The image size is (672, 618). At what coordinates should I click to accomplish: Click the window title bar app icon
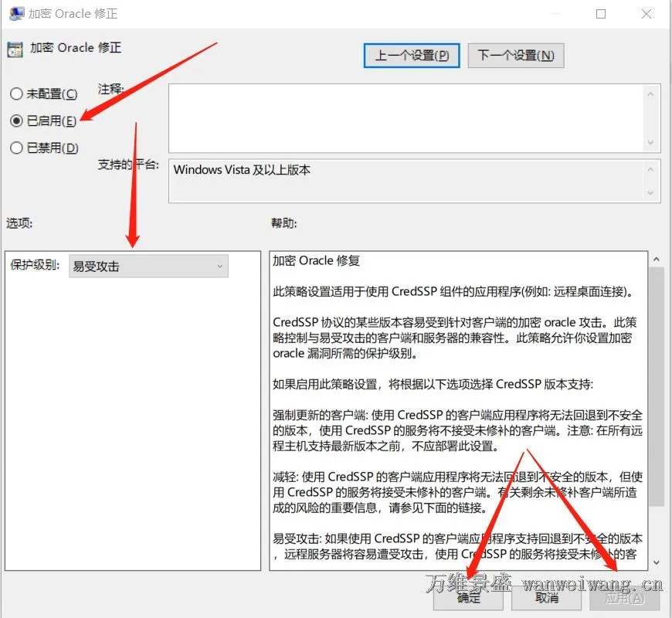point(17,14)
